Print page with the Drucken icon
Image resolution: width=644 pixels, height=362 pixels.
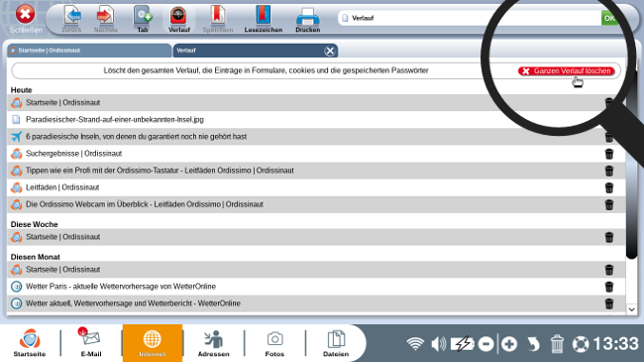point(307,19)
